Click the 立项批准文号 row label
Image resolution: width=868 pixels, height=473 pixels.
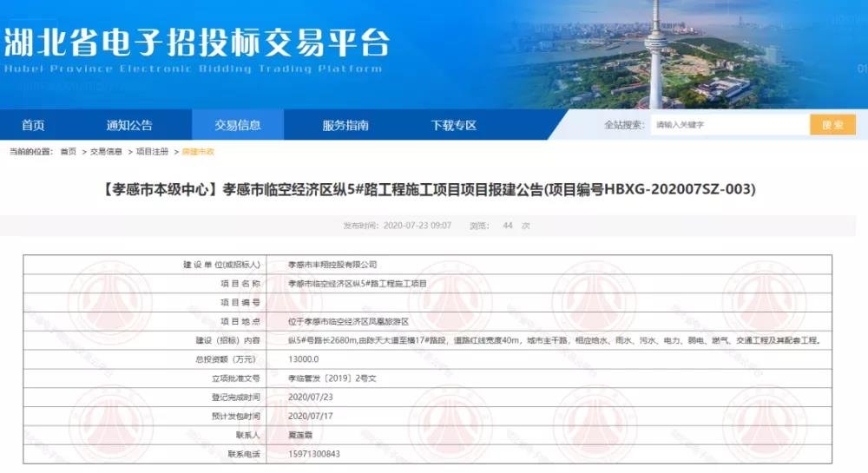click(x=236, y=378)
